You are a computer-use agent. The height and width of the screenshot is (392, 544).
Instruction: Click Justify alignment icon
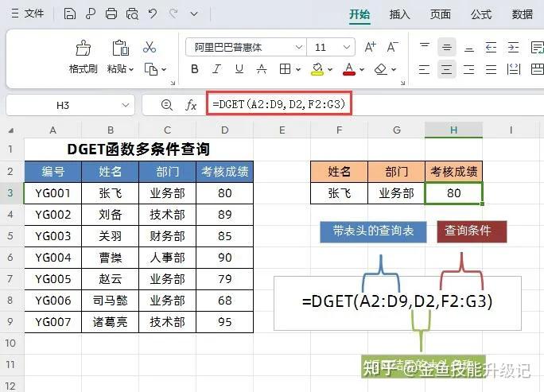click(x=491, y=69)
